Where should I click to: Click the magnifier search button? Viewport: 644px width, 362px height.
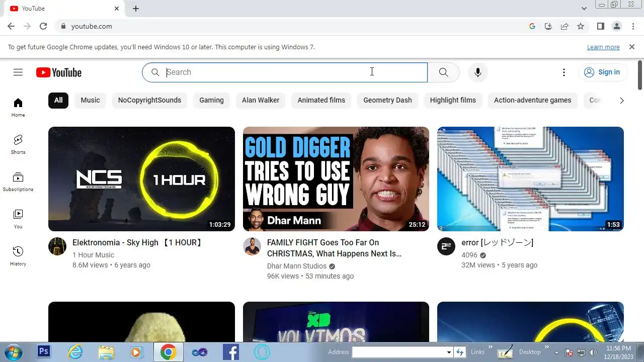[443, 72]
